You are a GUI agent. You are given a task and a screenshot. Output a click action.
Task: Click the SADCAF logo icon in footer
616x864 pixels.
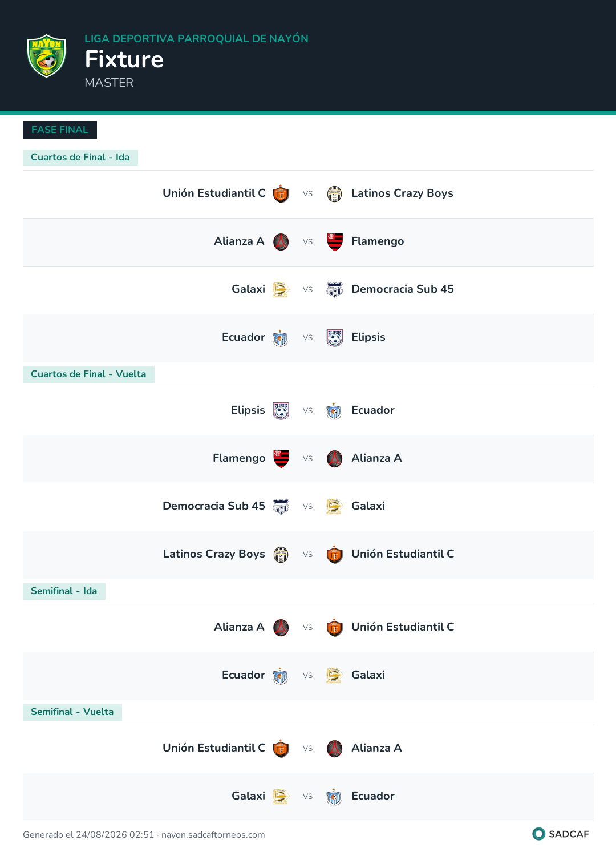pyautogui.click(x=538, y=834)
